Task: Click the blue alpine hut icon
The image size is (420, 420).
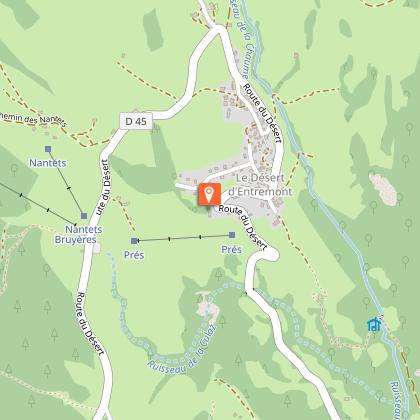Action: (374, 324)
